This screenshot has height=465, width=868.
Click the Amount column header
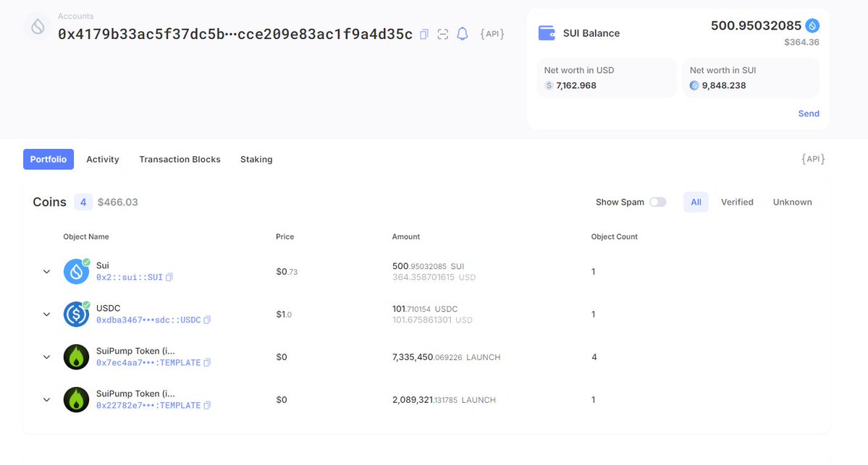[406, 236]
